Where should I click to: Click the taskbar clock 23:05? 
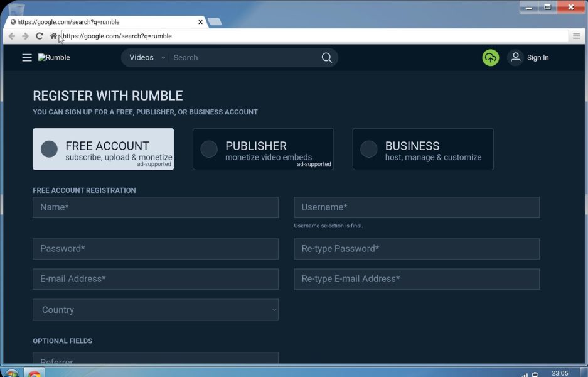[560, 373]
